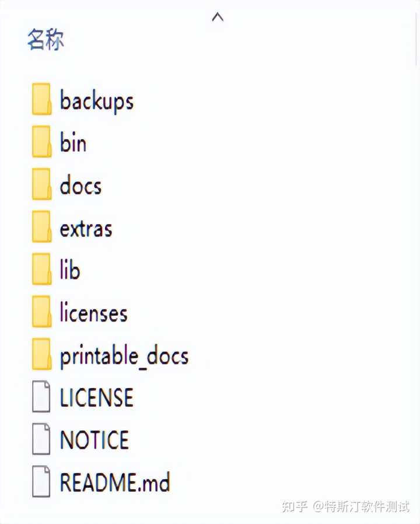Click the bin folder icon

42,142
